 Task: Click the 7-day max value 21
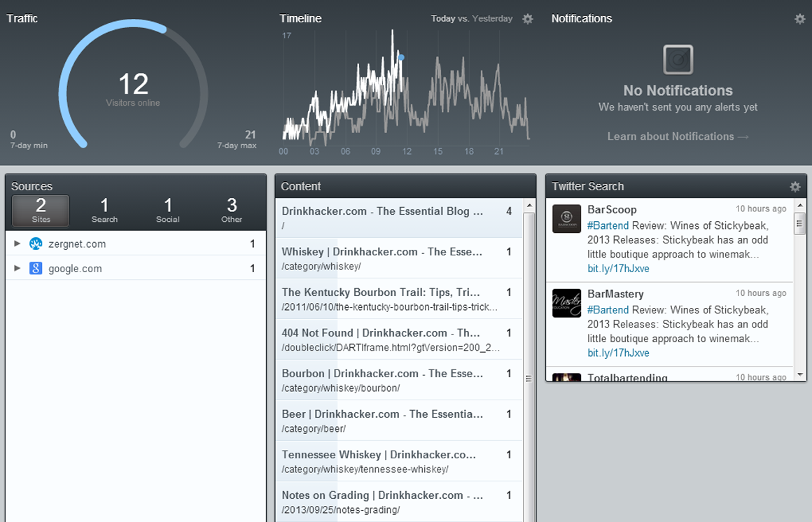(x=251, y=134)
